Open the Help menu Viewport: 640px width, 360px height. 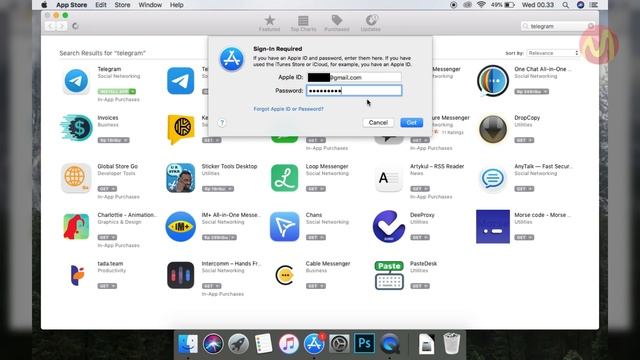click(176, 5)
